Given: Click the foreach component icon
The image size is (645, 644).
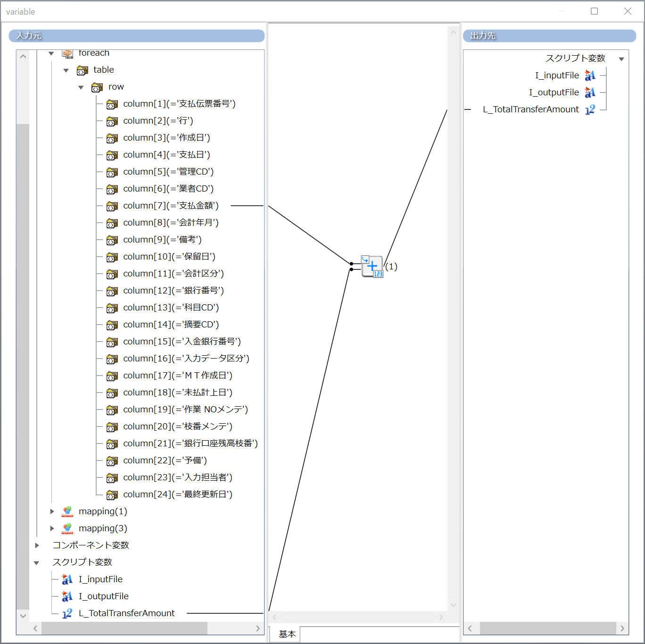Looking at the screenshot, I should point(67,53).
